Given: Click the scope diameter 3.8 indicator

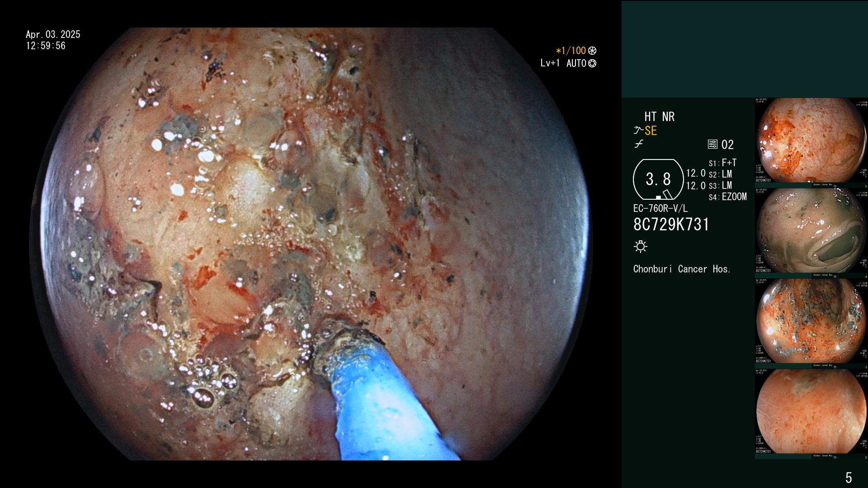Looking at the screenshot, I should click(658, 179).
